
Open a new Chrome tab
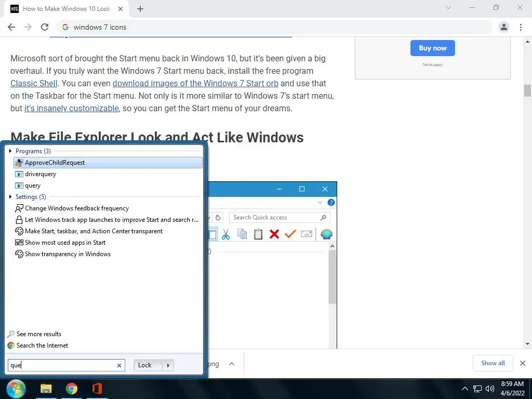(x=140, y=9)
